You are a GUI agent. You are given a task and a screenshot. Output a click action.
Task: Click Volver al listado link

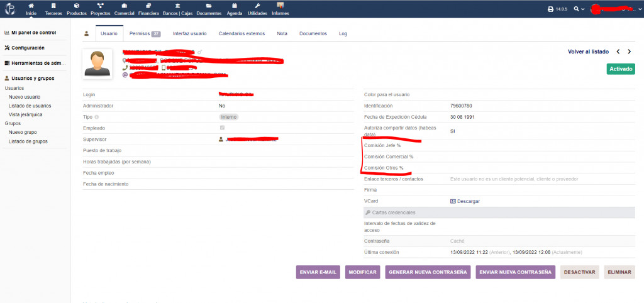point(588,52)
